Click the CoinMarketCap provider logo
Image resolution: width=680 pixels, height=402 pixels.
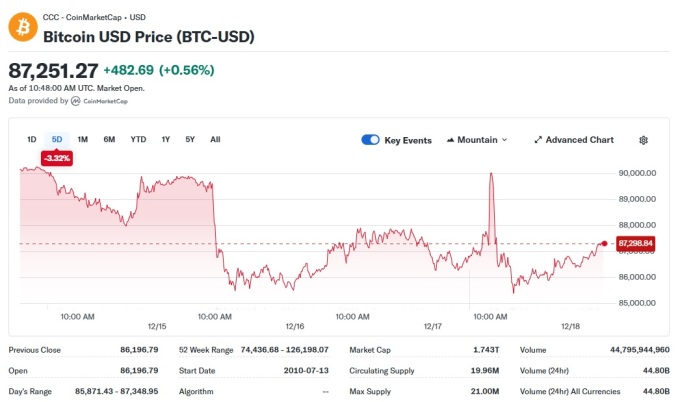tap(76, 101)
